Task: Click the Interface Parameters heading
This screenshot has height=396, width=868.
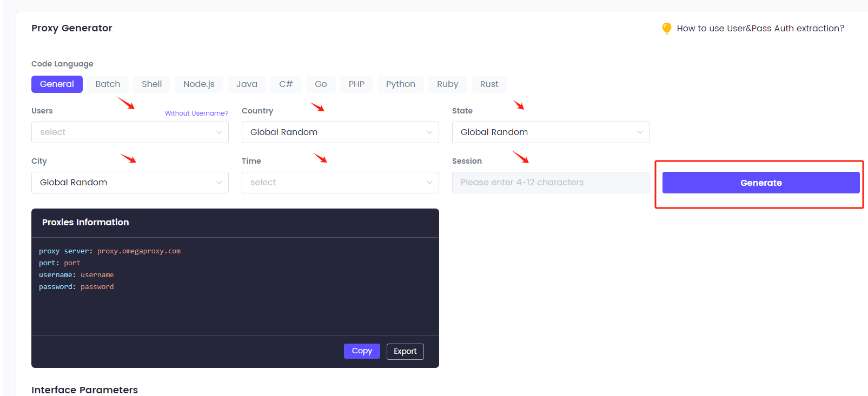Action: tap(84, 390)
